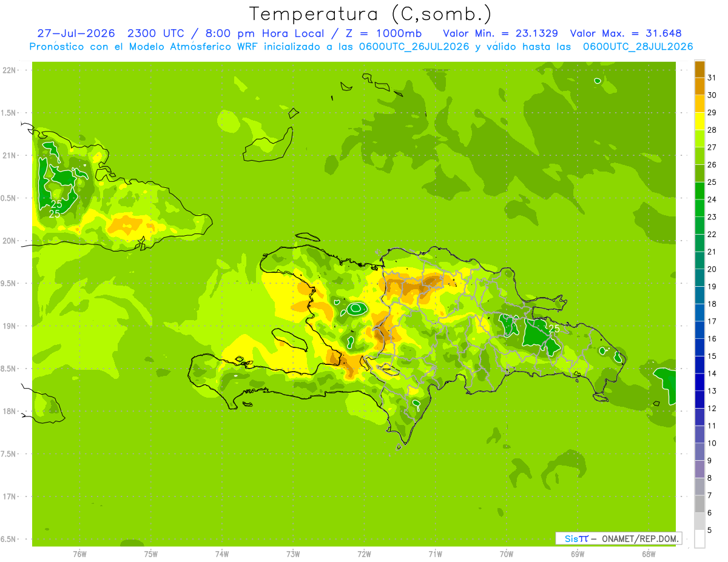Click the "69W" longitude axis label
This screenshot has height=562, width=728.
[578, 554]
